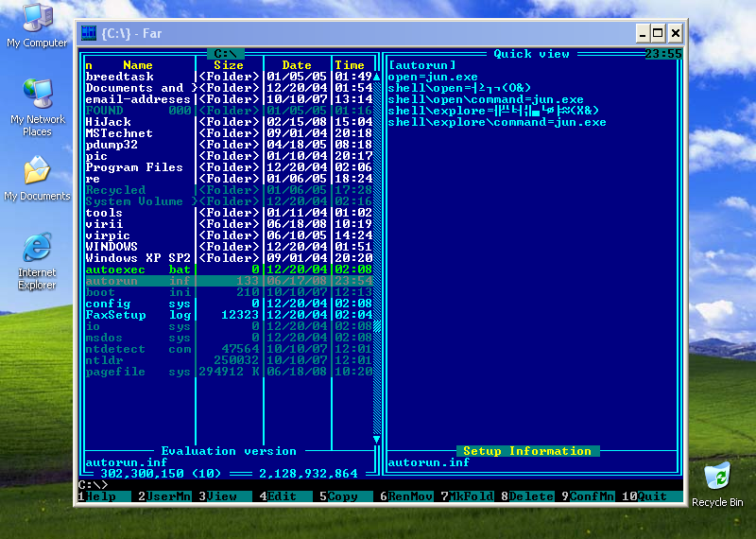
Task: Click the 23:55 clock in Far window
Action: click(x=663, y=54)
